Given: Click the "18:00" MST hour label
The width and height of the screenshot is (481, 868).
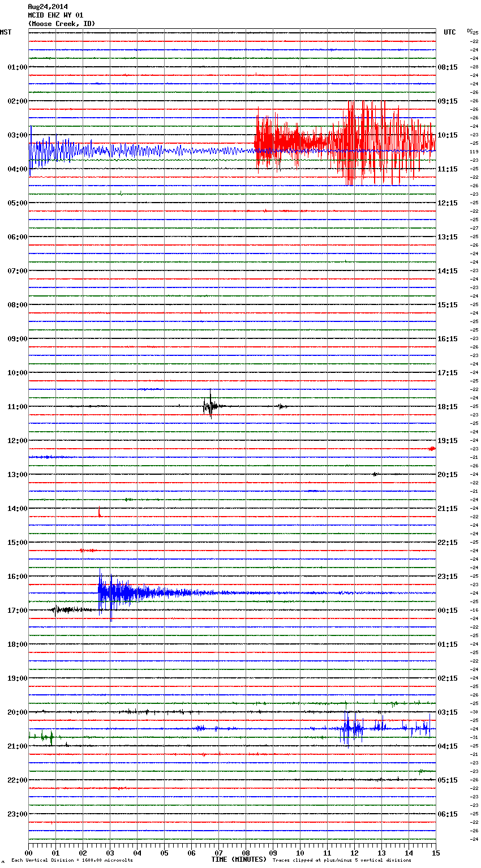Looking at the screenshot, I should click(x=18, y=644).
